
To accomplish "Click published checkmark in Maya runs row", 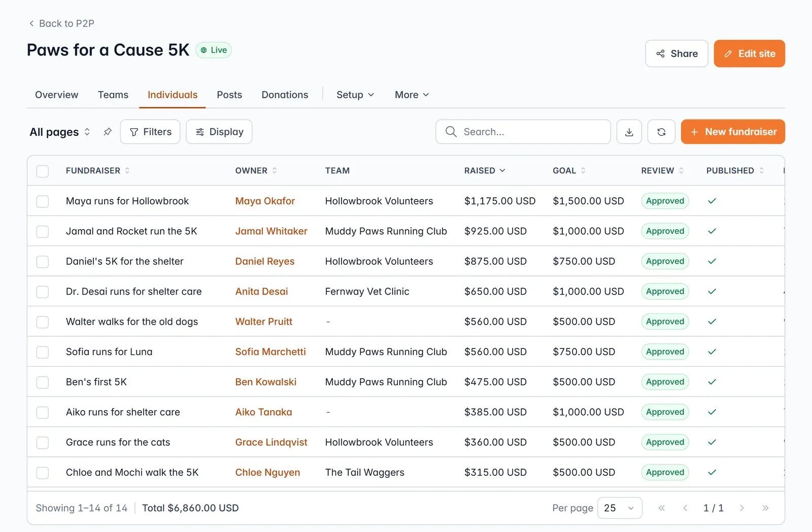I will 712,201.
